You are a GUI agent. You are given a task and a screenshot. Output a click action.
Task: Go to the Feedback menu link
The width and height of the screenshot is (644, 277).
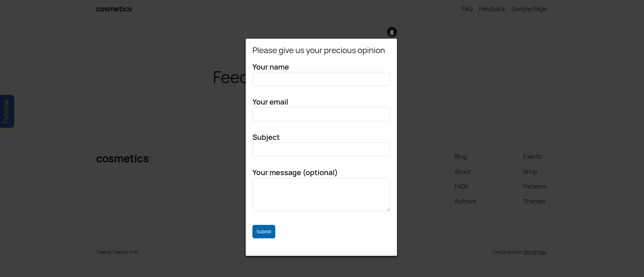(x=492, y=9)
